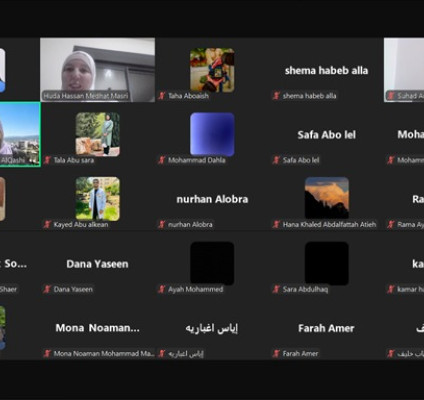Click the 'Taha Aboaish' name label

click(x=188, y=96)
